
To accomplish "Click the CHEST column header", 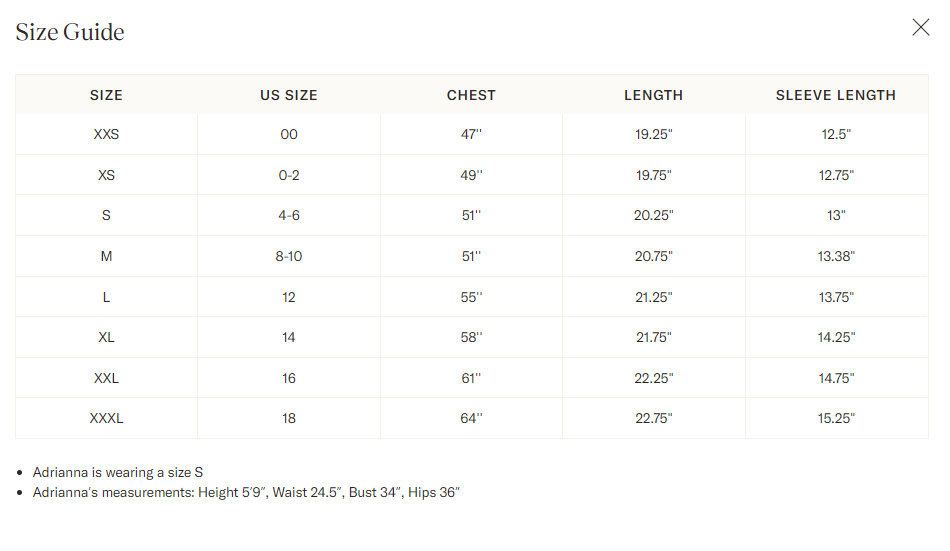I will (x=471, y=96).
